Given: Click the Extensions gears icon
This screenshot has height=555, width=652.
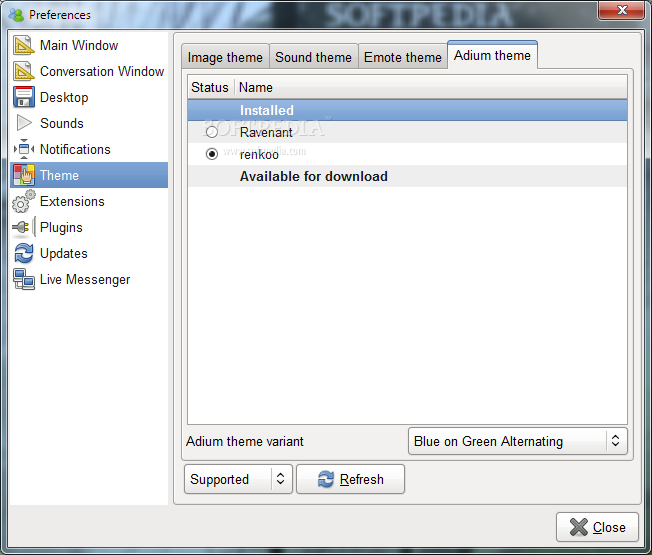Looking at the screenshot, I should 24,201.
